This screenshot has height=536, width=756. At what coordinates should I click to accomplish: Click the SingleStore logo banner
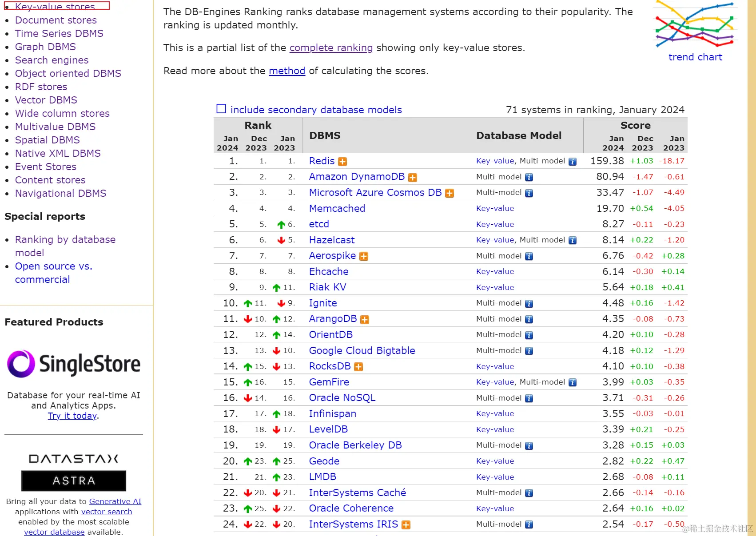point(74,364)
